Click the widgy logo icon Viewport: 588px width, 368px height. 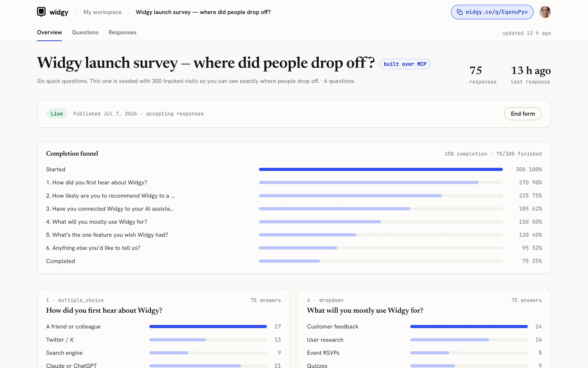(x=41, y=12)
